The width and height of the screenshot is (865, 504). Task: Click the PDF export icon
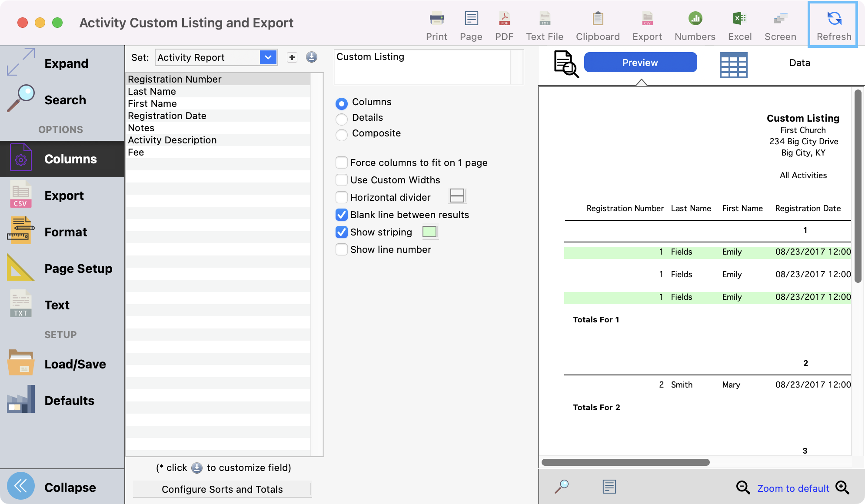pos(504,19)
